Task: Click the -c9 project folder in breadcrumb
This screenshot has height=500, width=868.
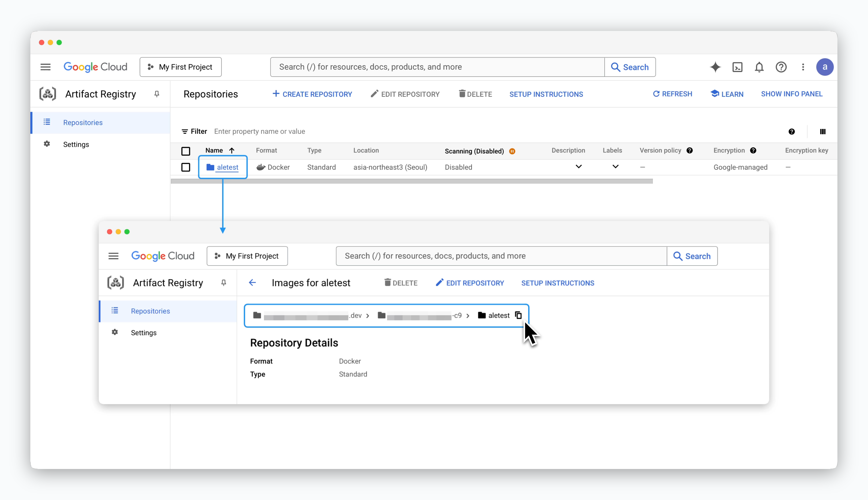Action: tap(420, 315)
